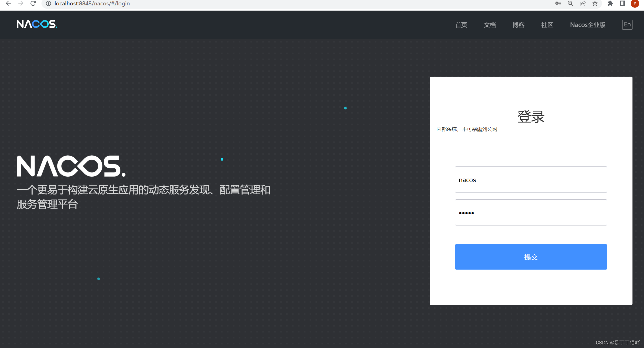Open the saved passwords key icon
The image size is (644, 348).
pos(558,3)
